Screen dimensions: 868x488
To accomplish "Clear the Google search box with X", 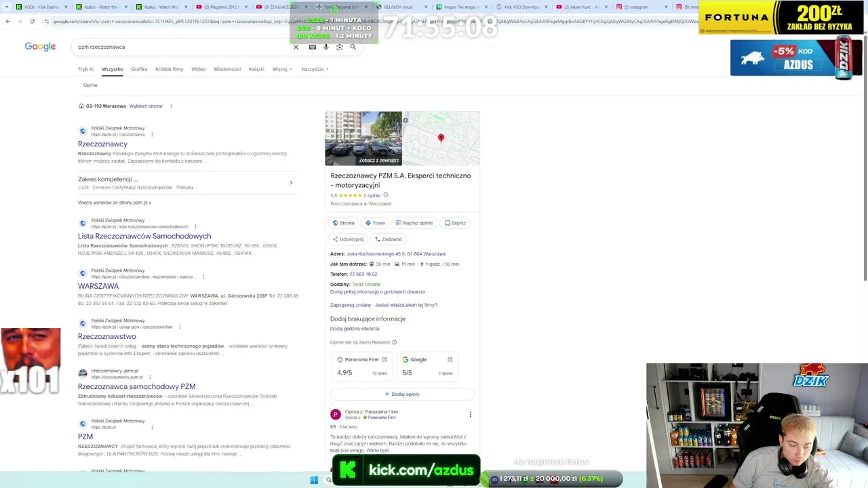I will tap(296, 47).
